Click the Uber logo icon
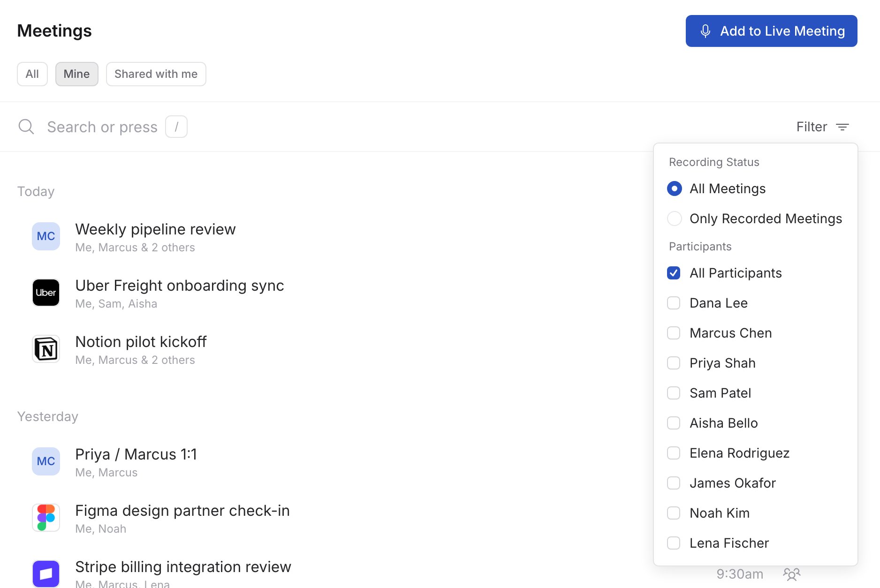880x588 pixels. [46, 293]
